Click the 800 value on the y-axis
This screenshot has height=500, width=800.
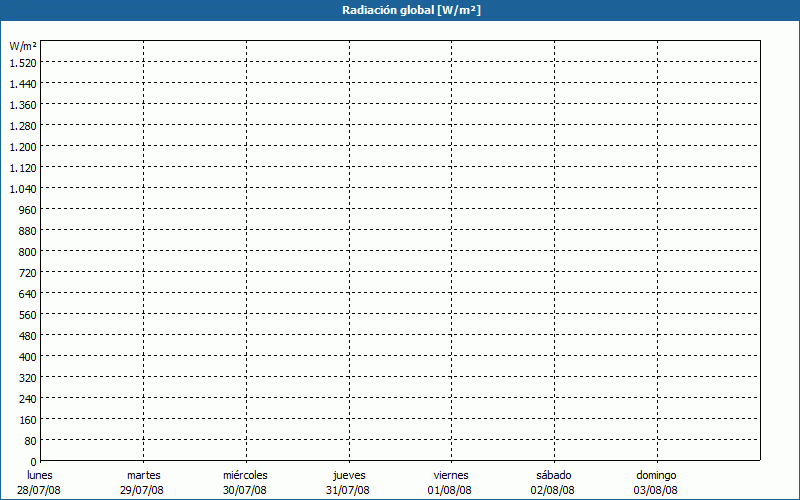click(x=27, y=251)
